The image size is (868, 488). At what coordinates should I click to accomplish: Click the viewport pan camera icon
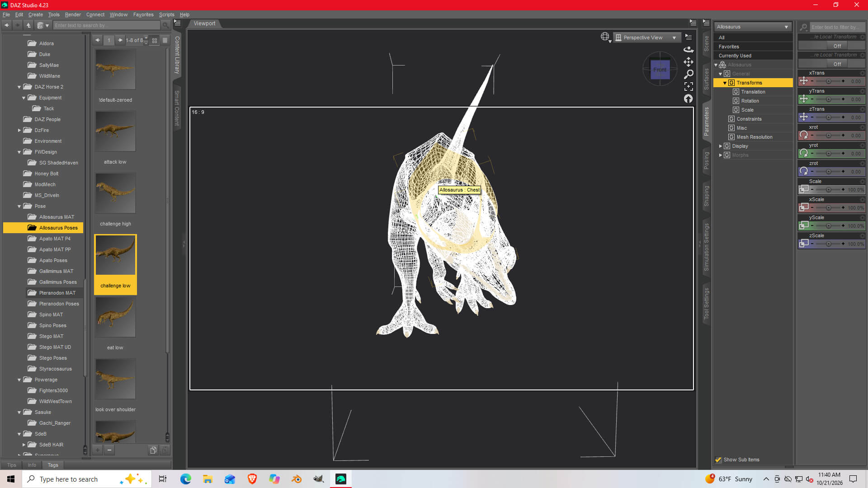(x=689, y=61)
